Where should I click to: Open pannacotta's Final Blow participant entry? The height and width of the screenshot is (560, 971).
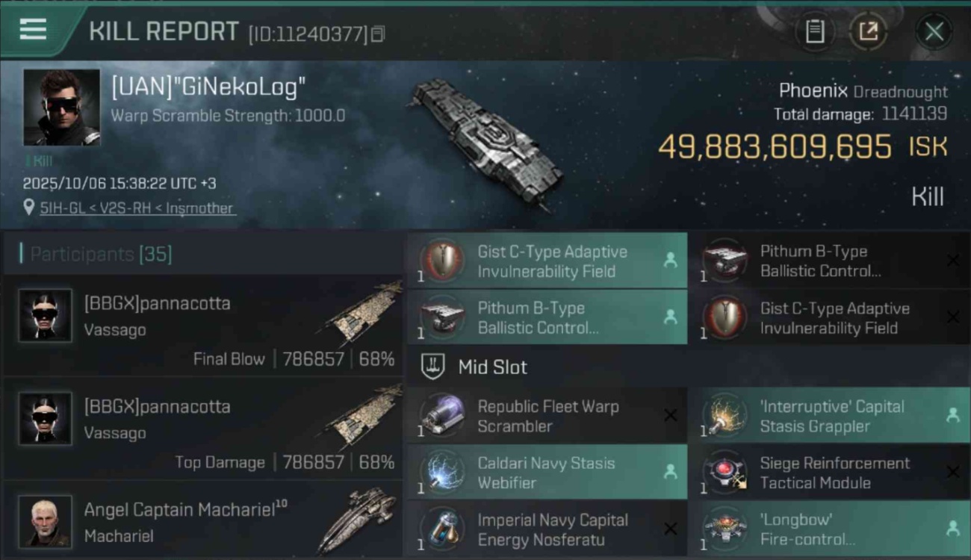coord(202,325)
